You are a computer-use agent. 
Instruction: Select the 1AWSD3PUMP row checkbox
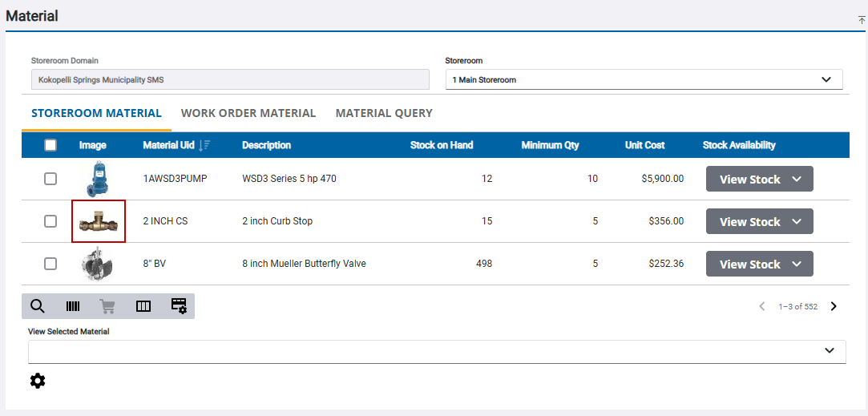coord(50,179)
